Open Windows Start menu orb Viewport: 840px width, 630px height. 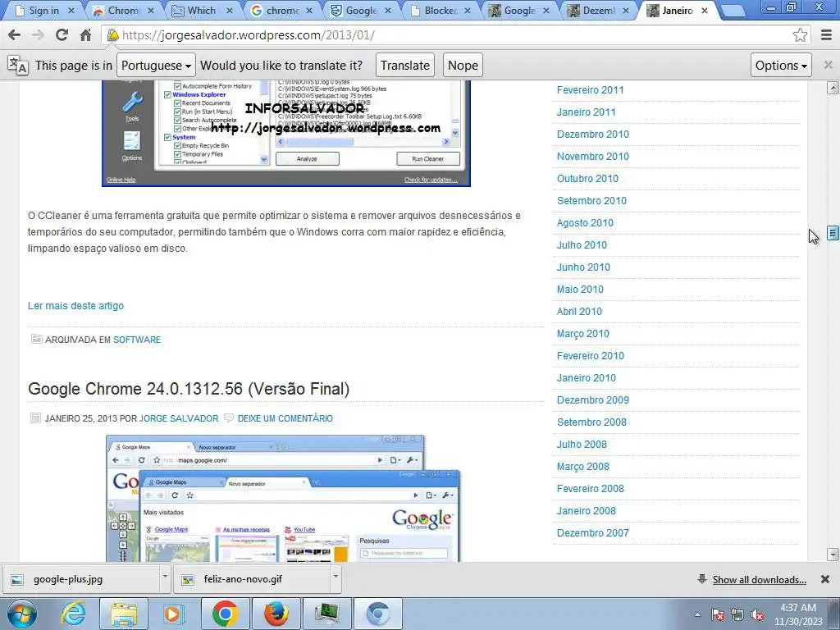(22, 614)
